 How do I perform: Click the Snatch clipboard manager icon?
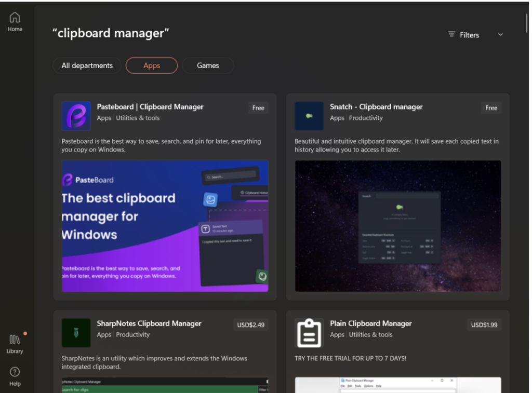(x=309, y=116)
